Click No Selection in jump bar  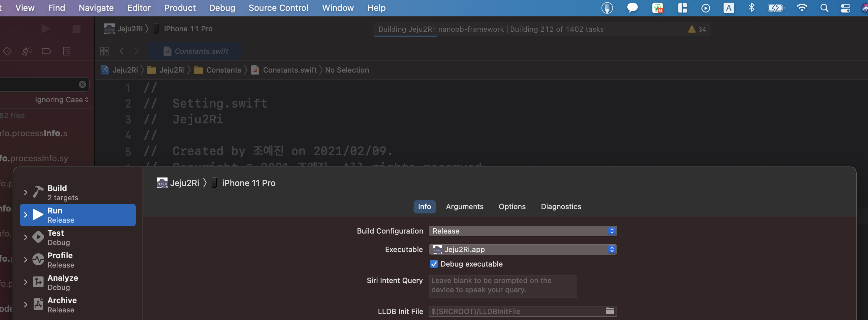(347, 70)
